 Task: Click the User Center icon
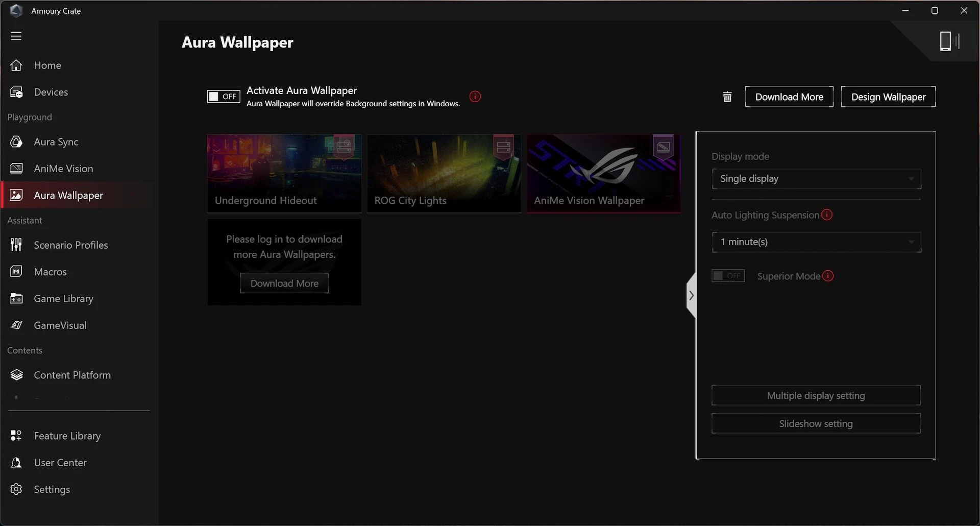(x=16, y=463)
